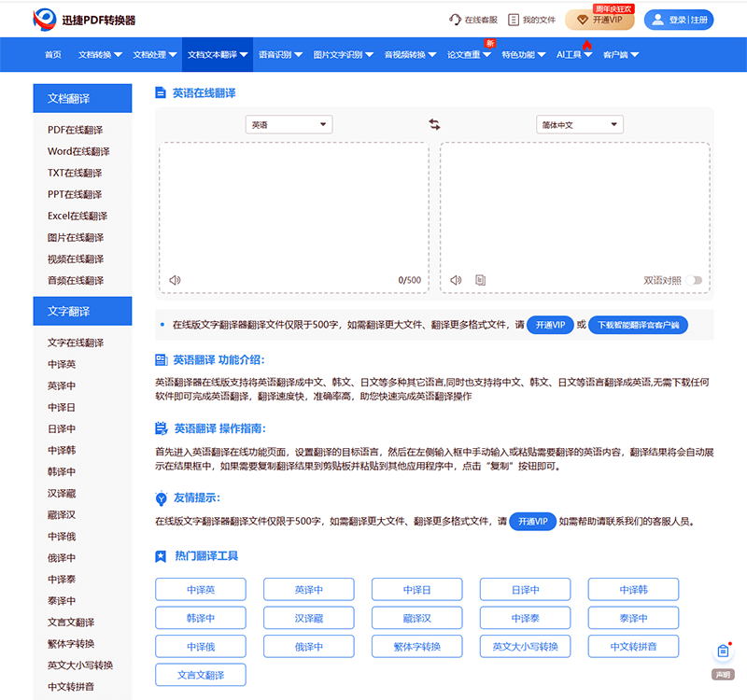
Task: Expand the 文档转换 navigation menu
Action: point(100,55)
